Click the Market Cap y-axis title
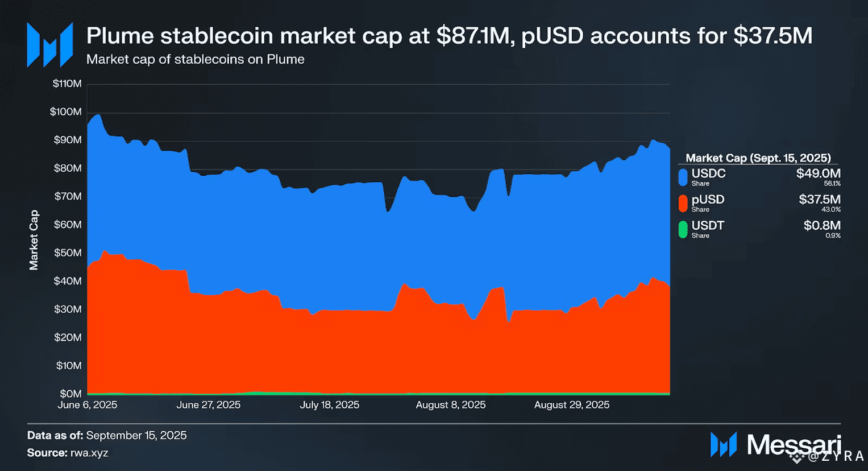Image resolution: width=868 pixels, height=471 pixels. [x=34, y=239]
